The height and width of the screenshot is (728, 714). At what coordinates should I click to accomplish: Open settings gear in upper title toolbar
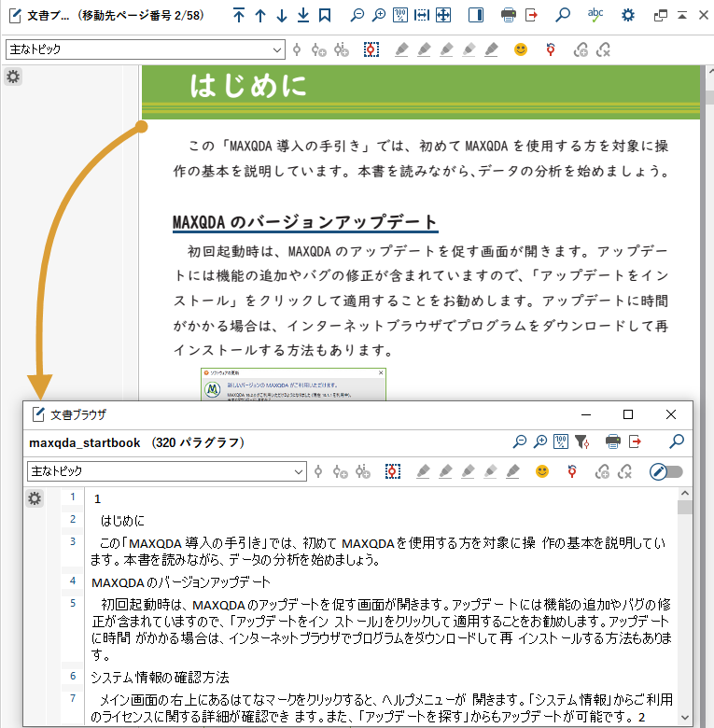tap(627, 15)
